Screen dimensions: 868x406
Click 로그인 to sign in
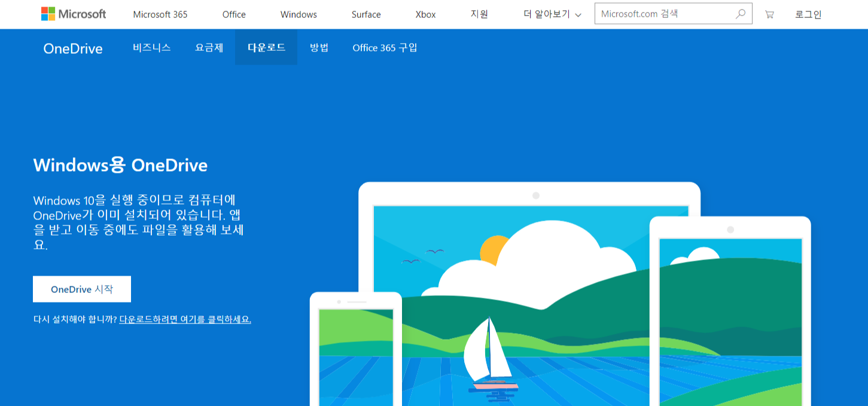808,14
